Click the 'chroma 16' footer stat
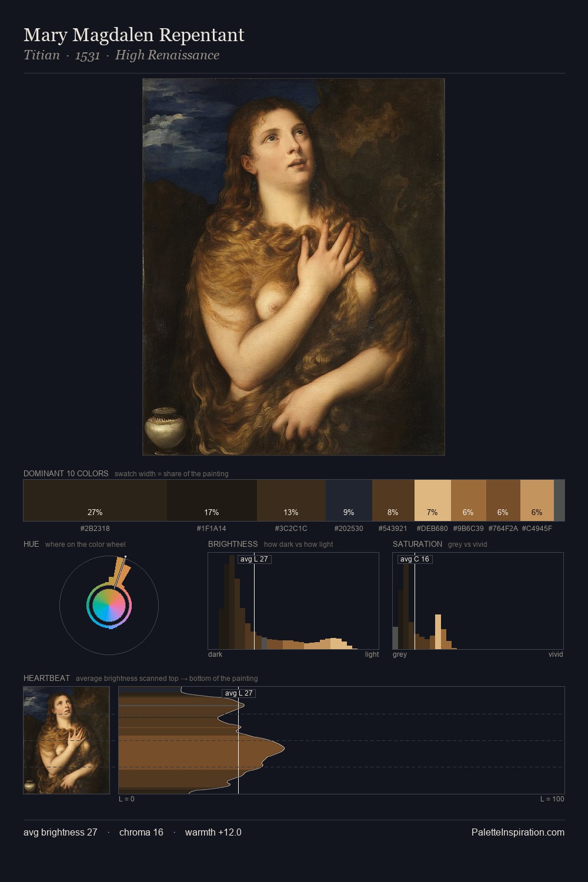The width and height of the screenshot is (588, 882). [141, 832]
